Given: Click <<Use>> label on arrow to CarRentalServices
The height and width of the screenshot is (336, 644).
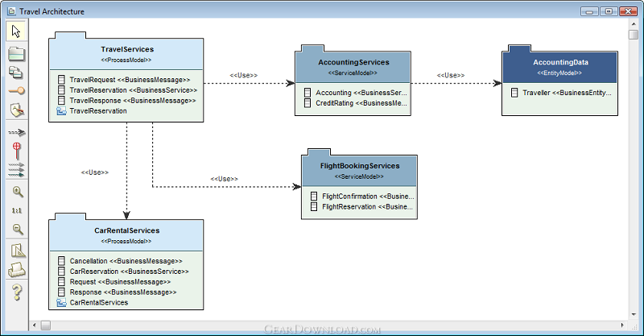Looking at the screenshot, I should click(95, 172).
